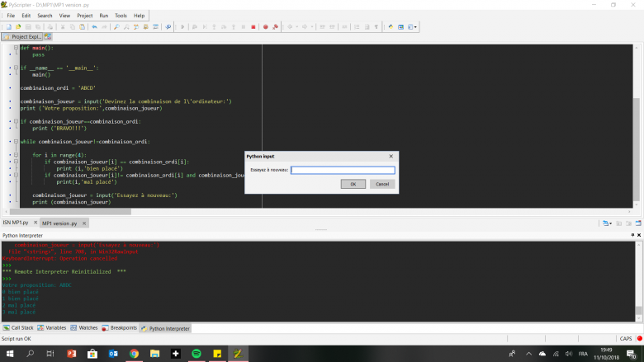Click the Find magnifier icon in toolbar

coord(116,27)
